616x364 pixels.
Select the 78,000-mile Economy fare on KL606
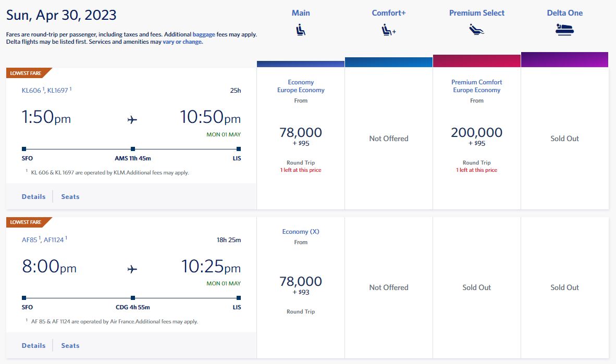point(301,133)
